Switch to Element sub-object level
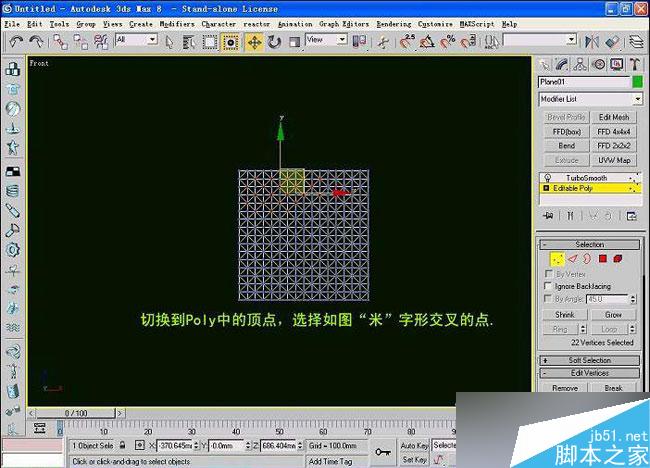This screenshot has width=650, height=468. point(618,259)
